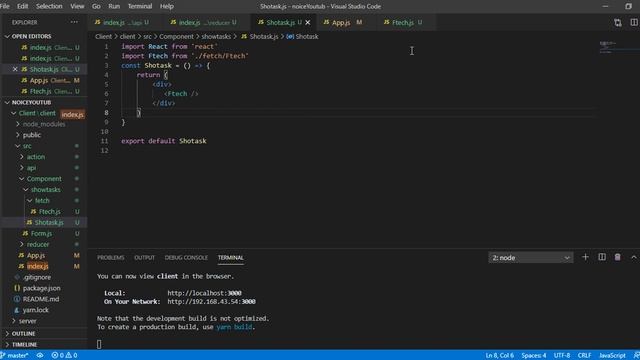The width and height of the screenshot is (640, 360).
Task: Open the terminal selector dropdown '2: node'
Action: tap(531, 258)
